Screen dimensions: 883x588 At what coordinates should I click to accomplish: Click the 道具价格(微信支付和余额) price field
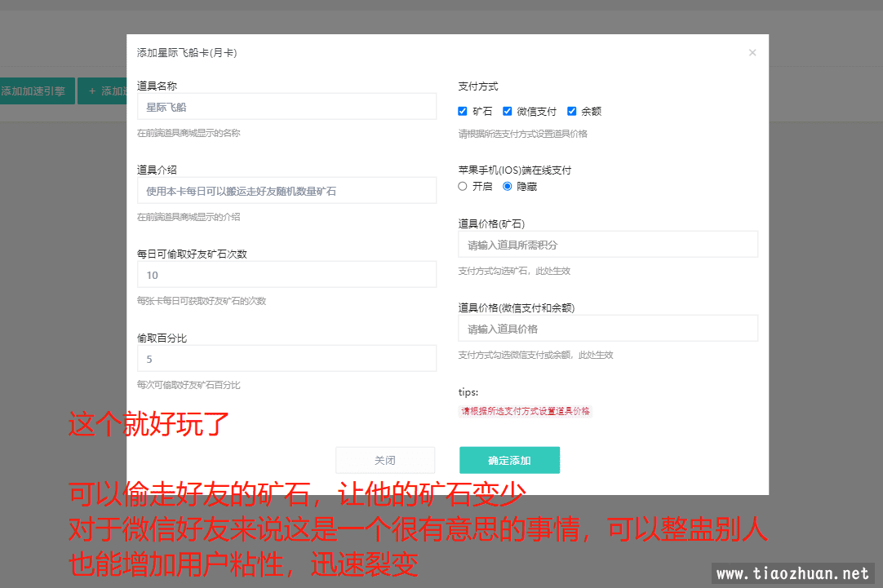pos(608,329)
